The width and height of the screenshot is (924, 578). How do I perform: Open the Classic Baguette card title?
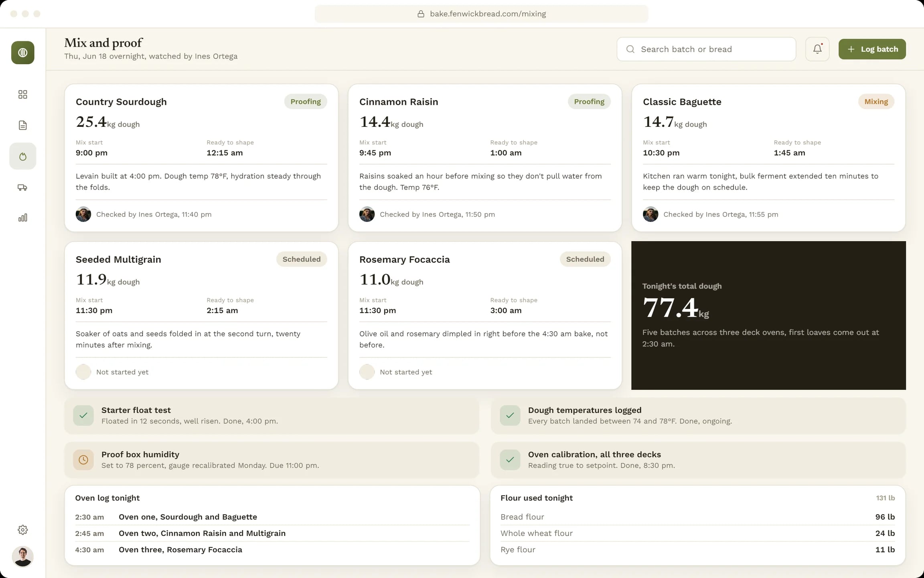(682, 102)
